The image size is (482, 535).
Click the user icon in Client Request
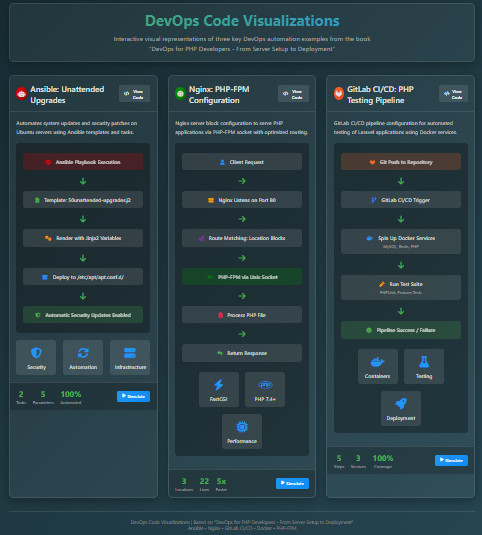coord(222,162)
